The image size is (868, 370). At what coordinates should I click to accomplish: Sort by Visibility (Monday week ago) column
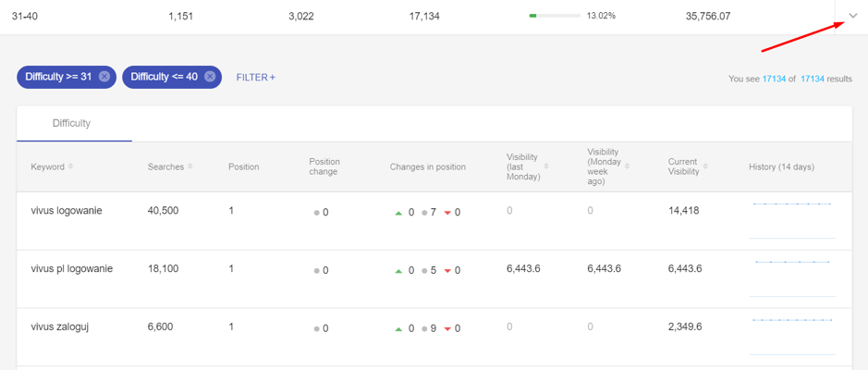point(627,166)
